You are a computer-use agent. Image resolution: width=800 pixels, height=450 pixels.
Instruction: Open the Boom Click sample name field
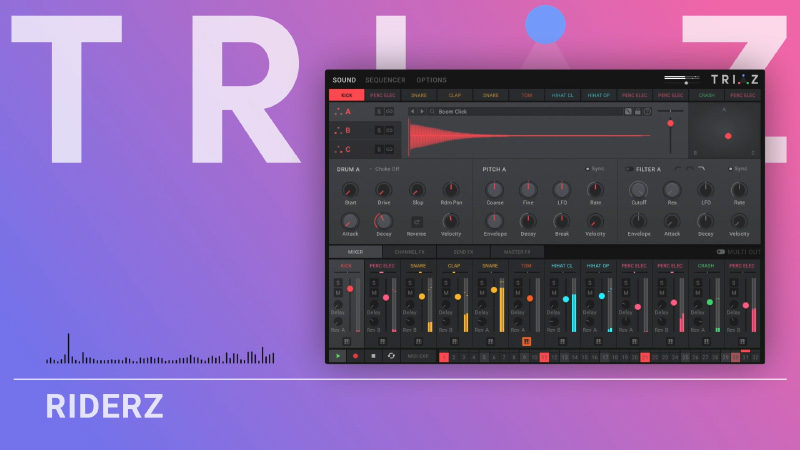coord(524,111)
